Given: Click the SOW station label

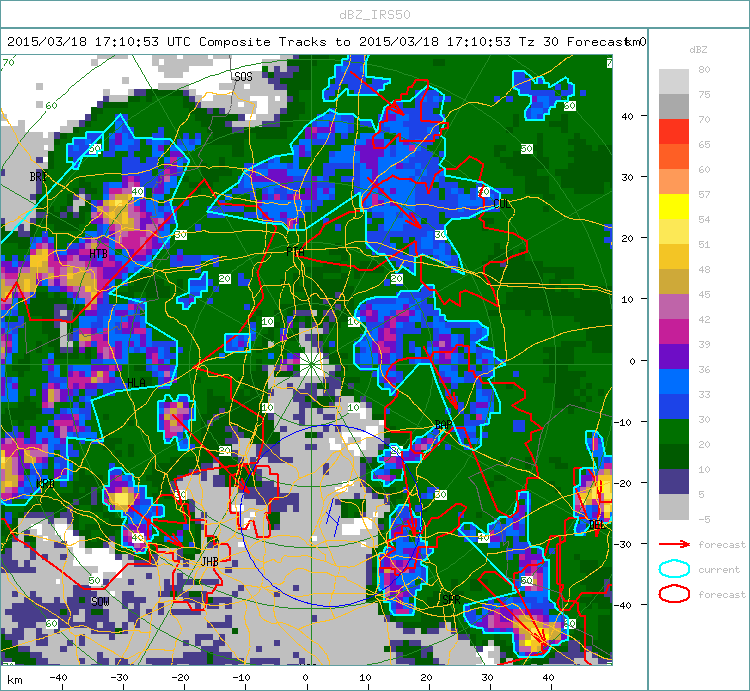Looking at the screenshot, I should (100, 602).
